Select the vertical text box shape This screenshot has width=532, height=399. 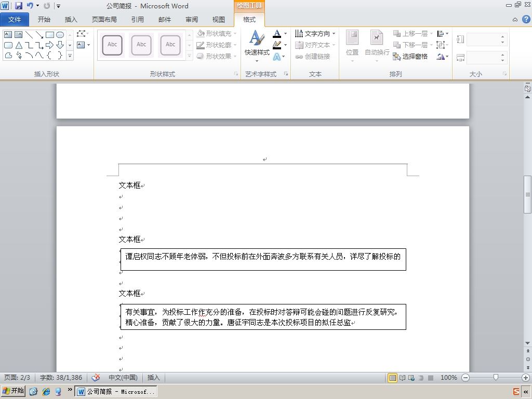pos(19,35)
